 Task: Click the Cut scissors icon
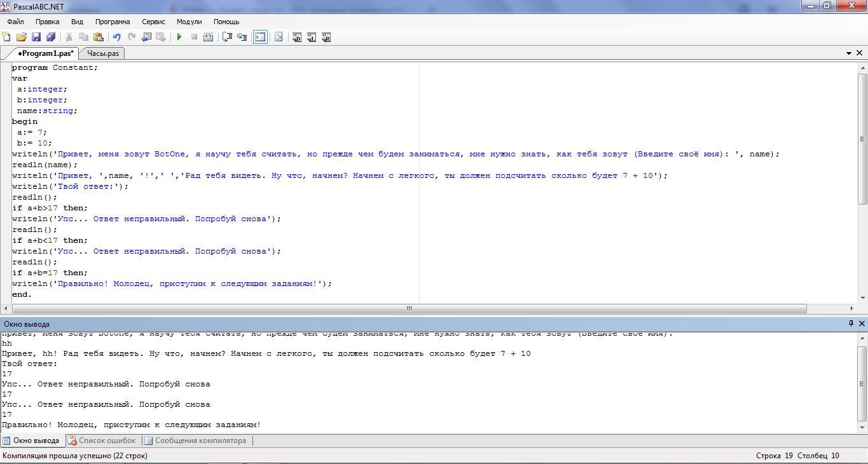(69, 38)
